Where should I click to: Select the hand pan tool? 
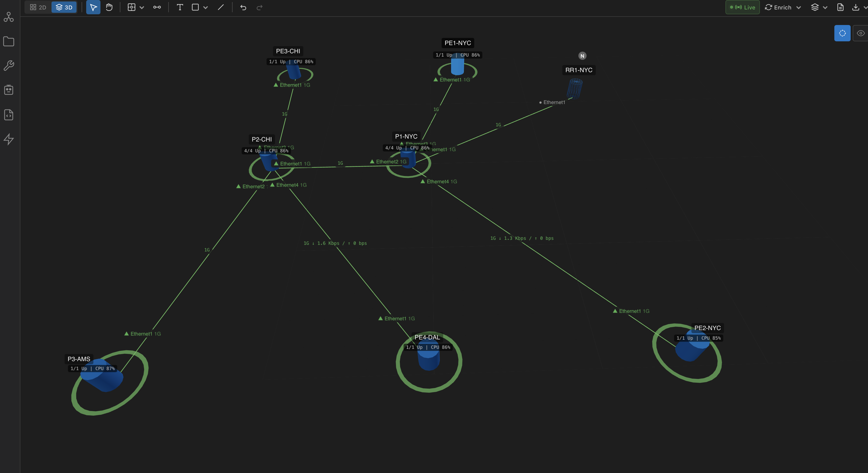click(x=109, y=7)
